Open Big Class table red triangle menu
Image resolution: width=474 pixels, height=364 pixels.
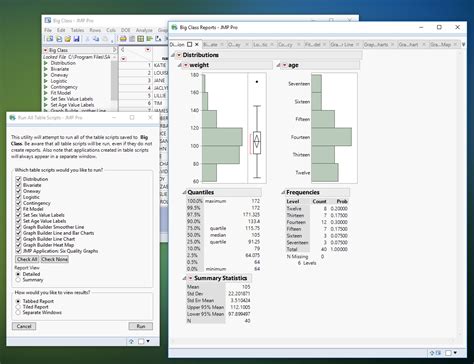46,50
